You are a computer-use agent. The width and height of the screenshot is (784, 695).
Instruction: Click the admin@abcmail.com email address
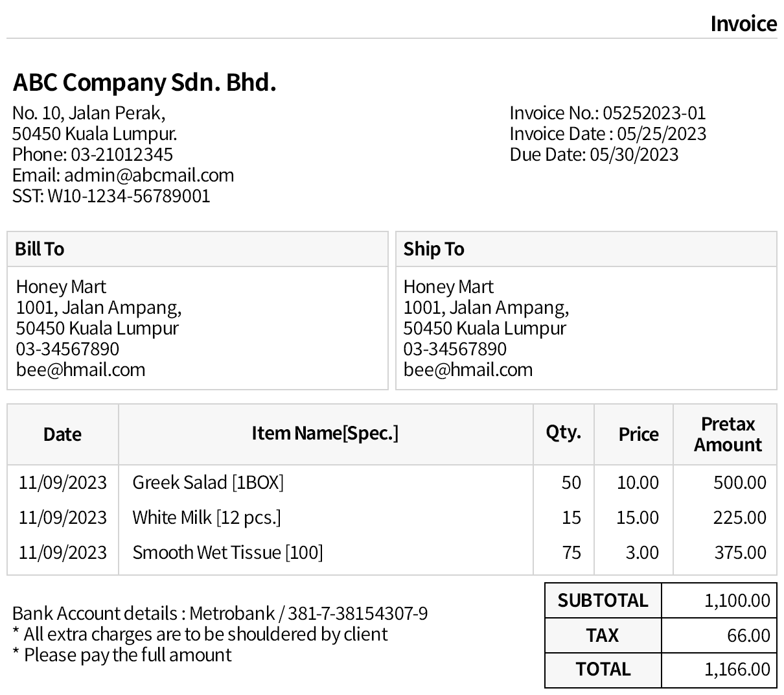coord(149,175)
